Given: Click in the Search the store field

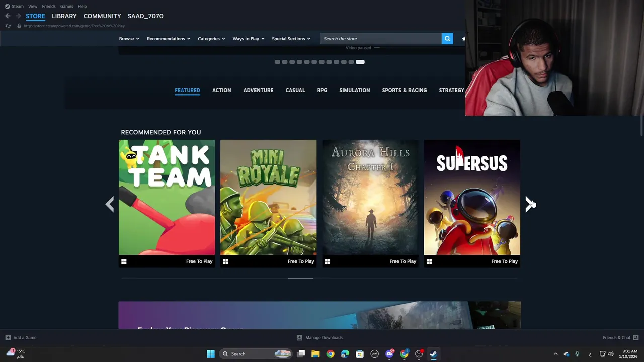Looking at the screenshot, I should click(x=380, y=39).
